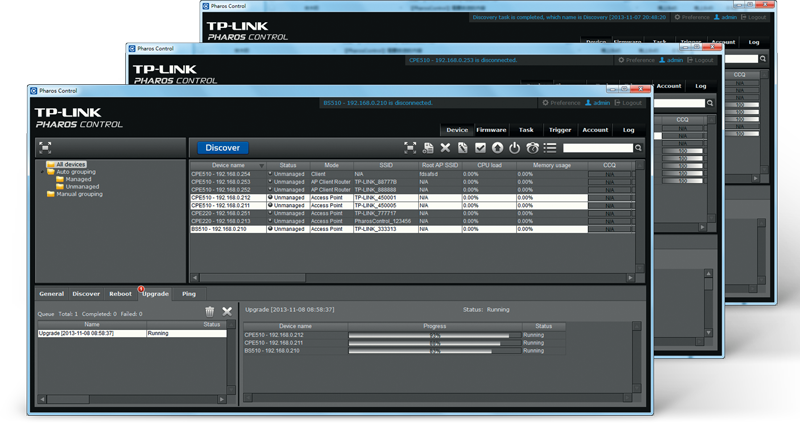The image size is (800, 423).
Task: Select row BS510 - 192.168.0.210 in device table
Action: click(412, 229)
